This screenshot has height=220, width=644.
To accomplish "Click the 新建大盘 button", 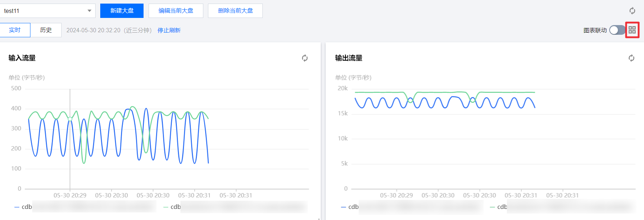I will [x=122, y=11].
